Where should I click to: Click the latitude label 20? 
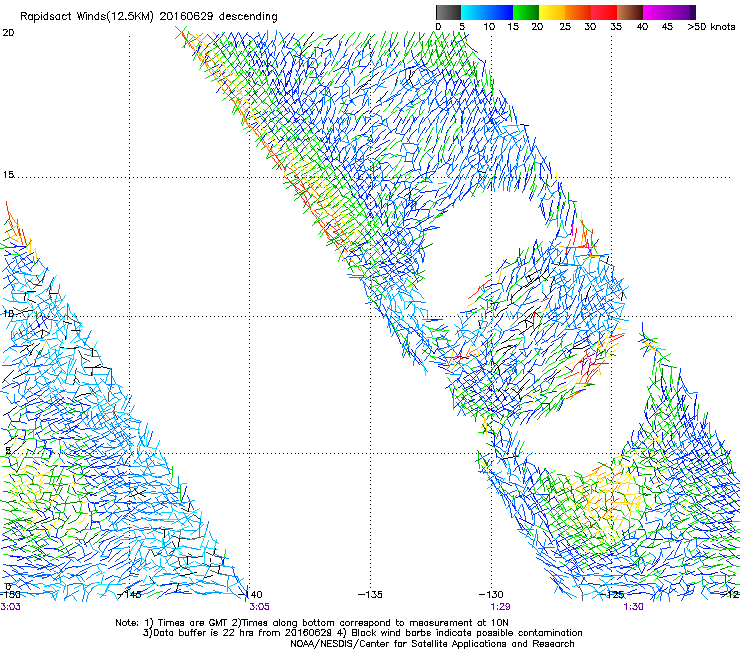click(x=8, y=33)
